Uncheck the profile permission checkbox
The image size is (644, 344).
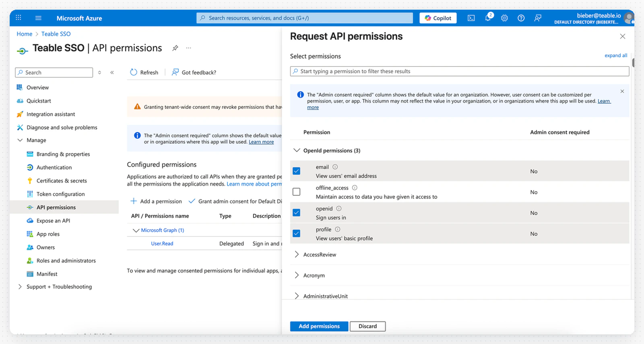[x=297, y=233]
